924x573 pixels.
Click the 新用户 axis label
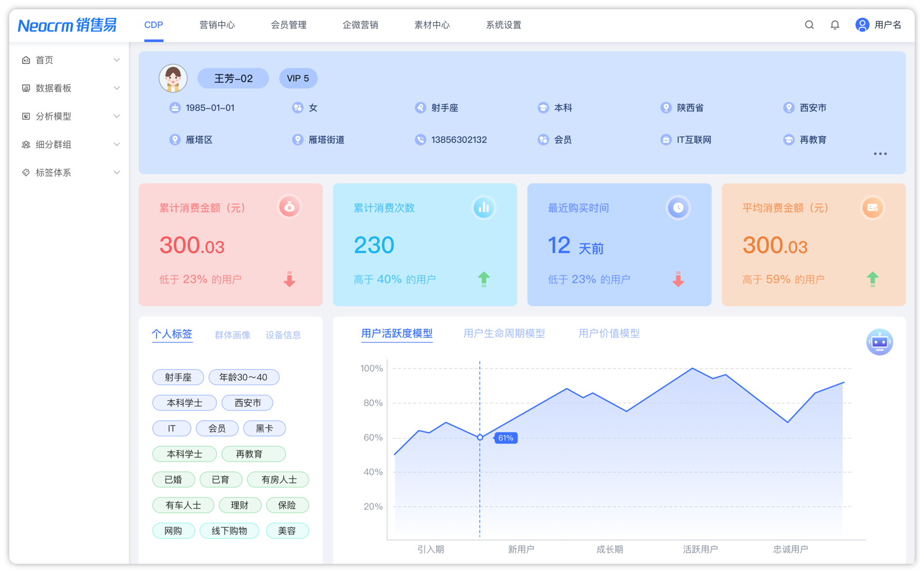point(521,549)
